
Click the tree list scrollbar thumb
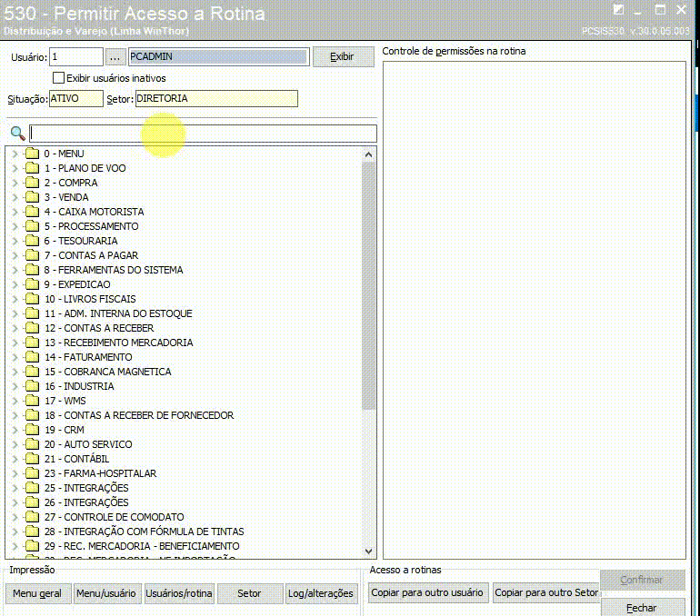(x=368, y=285)
